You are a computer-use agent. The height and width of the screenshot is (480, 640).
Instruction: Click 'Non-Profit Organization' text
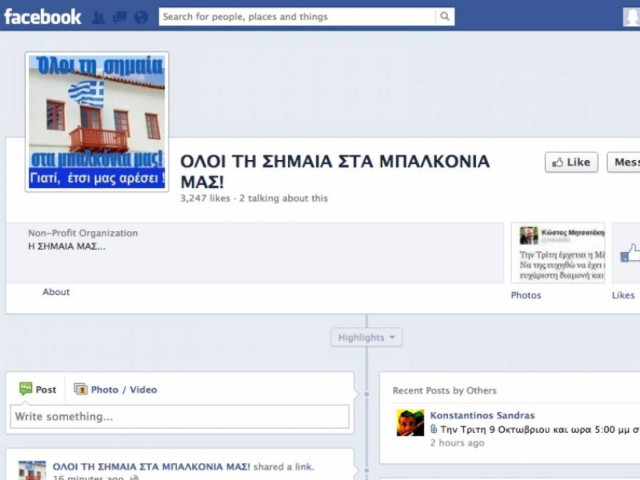(x=83, y=233)
